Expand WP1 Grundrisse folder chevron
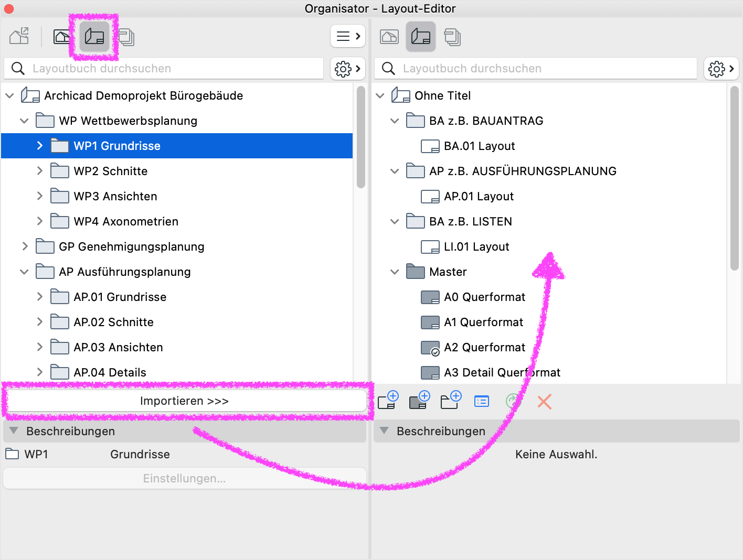743x560 pixels. (x=39, y=146)
